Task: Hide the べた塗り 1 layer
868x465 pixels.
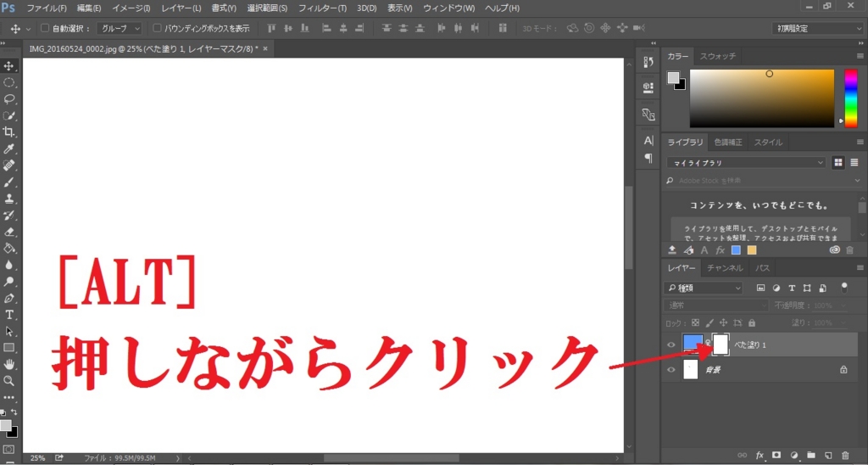Action: coord(671,345)
